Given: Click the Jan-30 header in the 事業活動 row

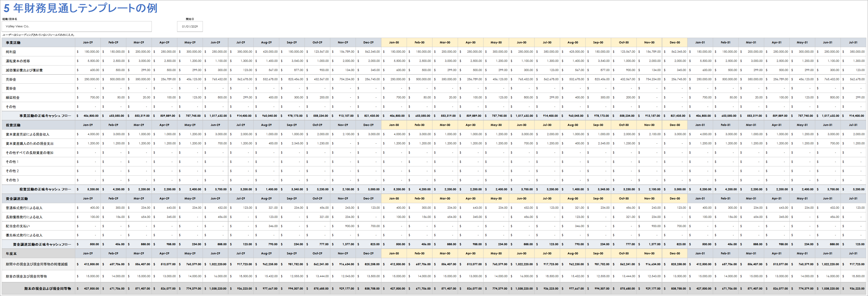Looking at the screenshot, I should [394, 43].
